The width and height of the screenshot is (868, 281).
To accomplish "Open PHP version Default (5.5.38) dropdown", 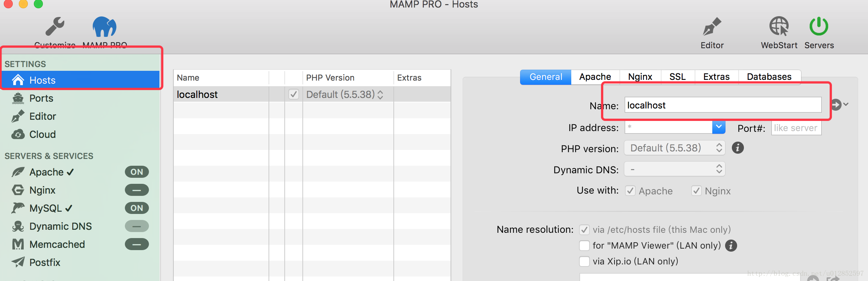I will point(675,148).
